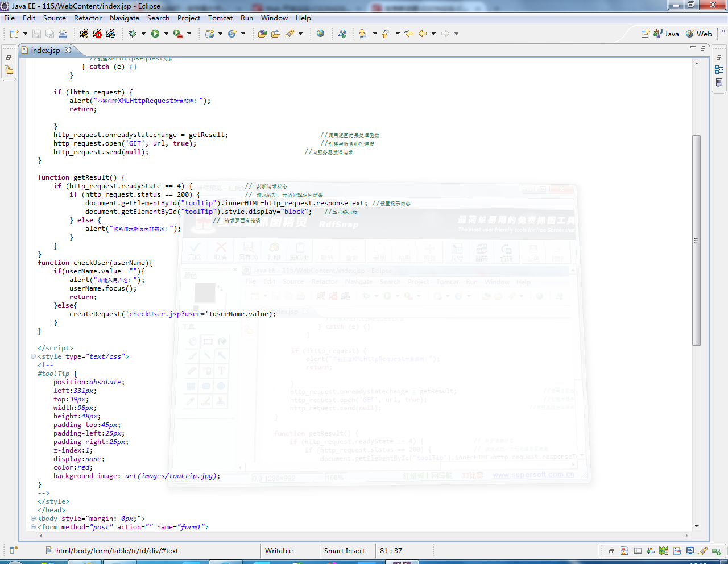Click the 81 : 37 cursor position
728x564 pixels.
(391, 551)
